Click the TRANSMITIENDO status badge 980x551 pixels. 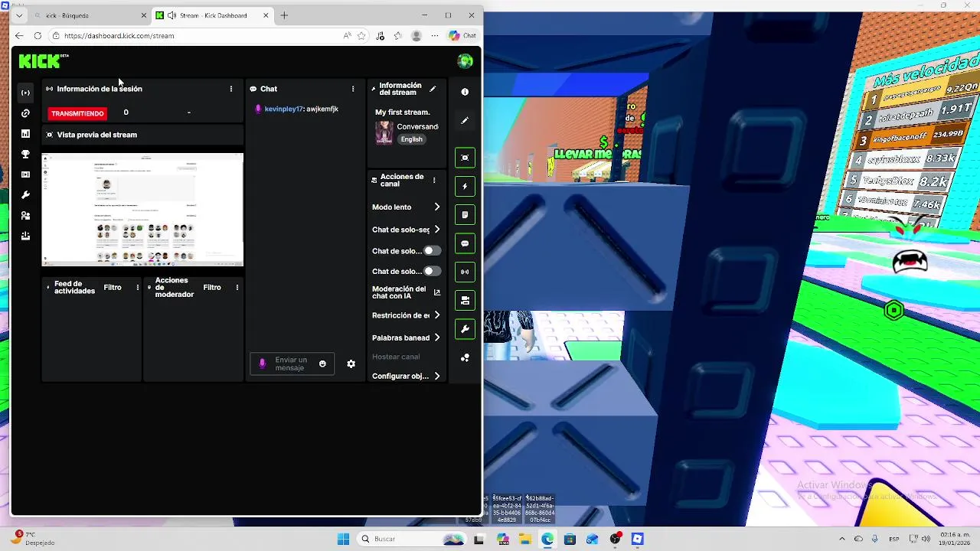click(77, 113)
